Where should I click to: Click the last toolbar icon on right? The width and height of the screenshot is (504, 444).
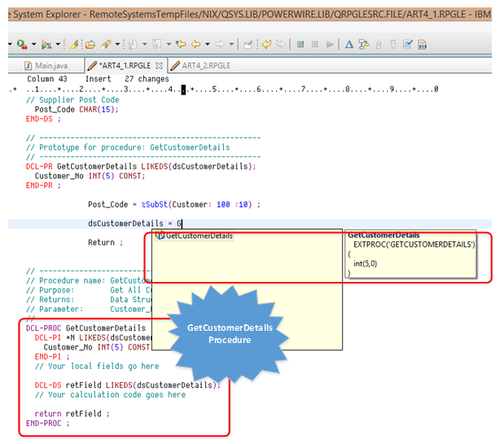tap(423, 44)
